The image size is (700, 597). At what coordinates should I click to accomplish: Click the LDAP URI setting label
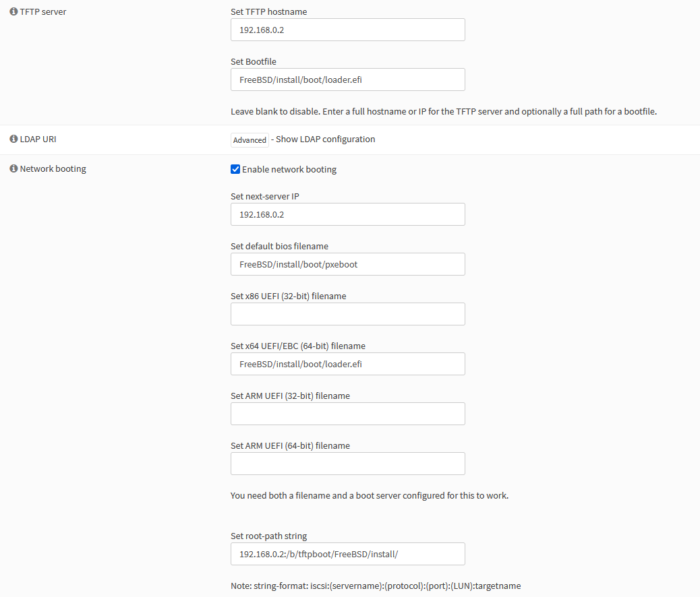point(38,139)
